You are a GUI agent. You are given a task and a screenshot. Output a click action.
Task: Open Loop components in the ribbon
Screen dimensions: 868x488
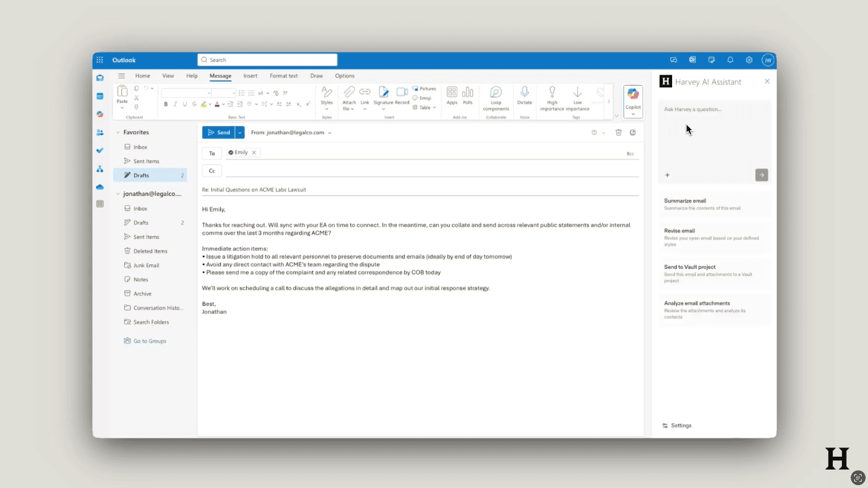(496, 93)
